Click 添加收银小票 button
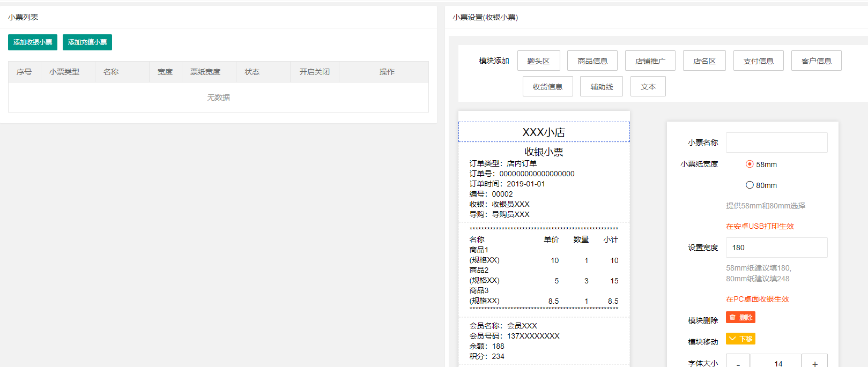 click(x=33, y=42)
